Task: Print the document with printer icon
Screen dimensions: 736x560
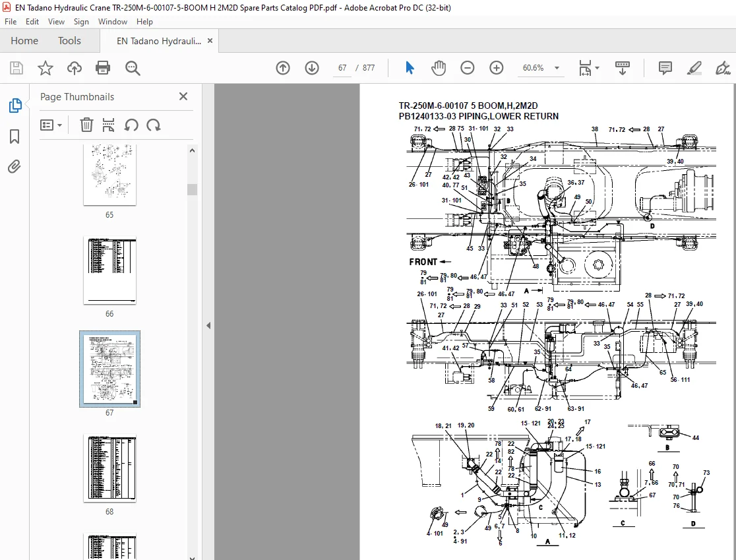Action: point(103,68)
